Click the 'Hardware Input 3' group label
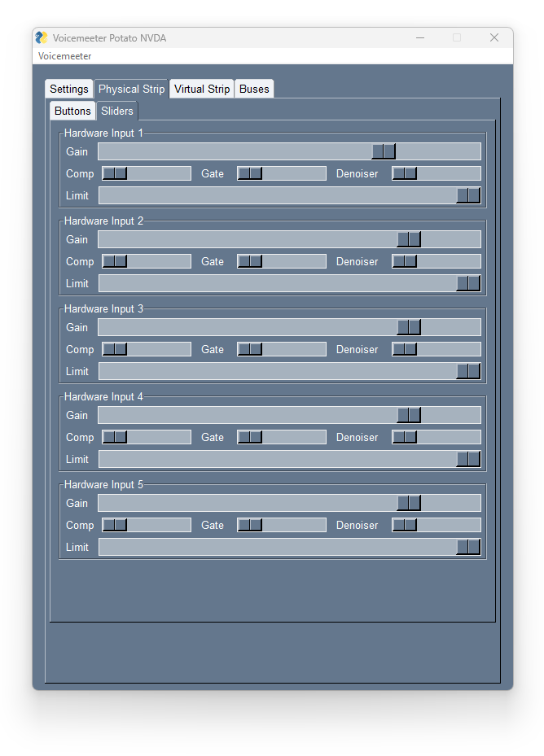 103,308
